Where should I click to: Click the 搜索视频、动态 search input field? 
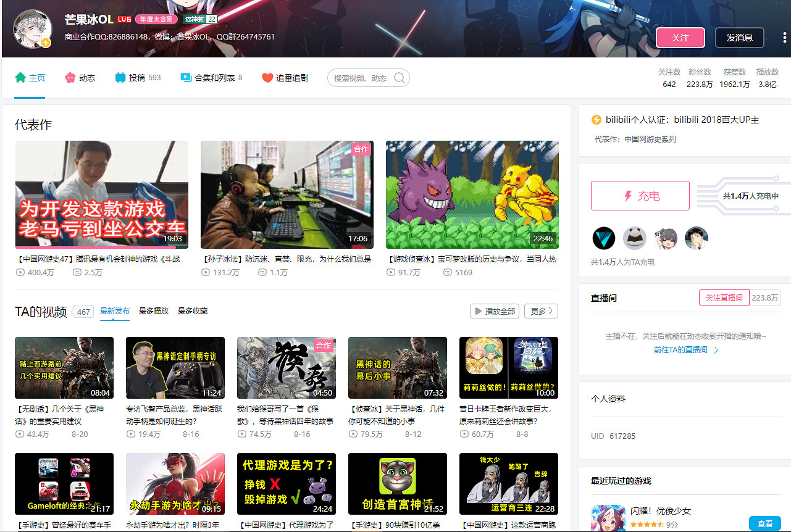point(361,78)
